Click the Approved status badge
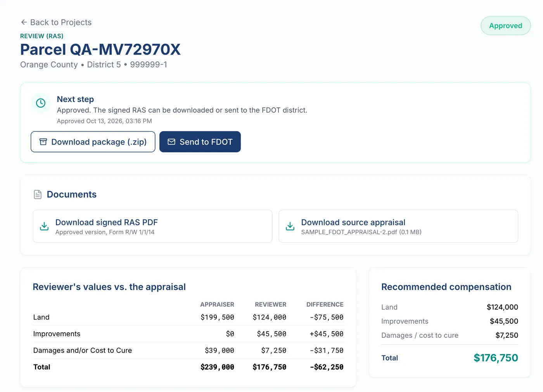Viewport: 543px width, 392px height. [506, 26]
